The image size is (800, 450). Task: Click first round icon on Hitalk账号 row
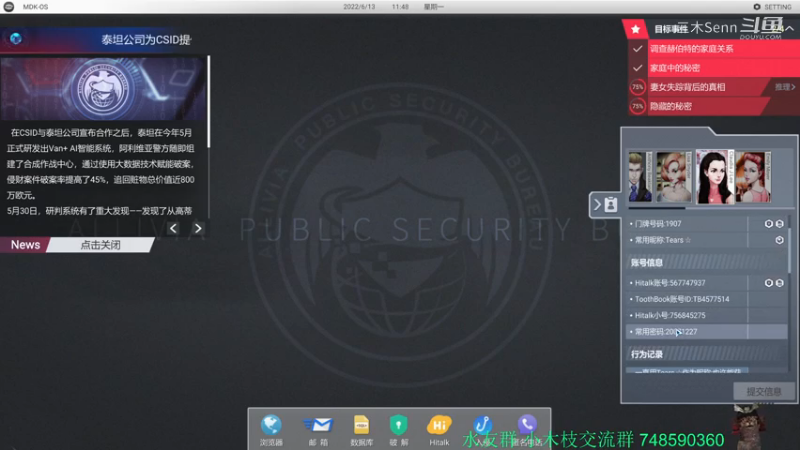point(768,283)
